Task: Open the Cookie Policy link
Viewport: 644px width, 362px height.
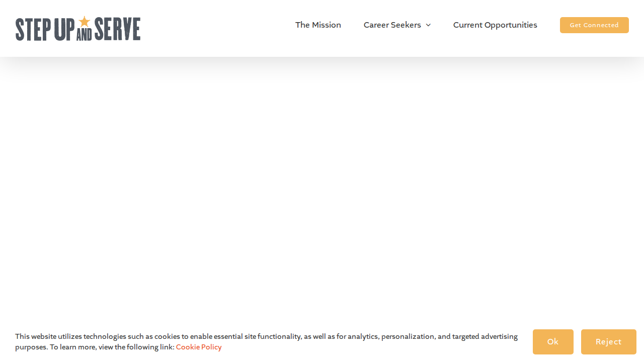Action: (198, 347)
